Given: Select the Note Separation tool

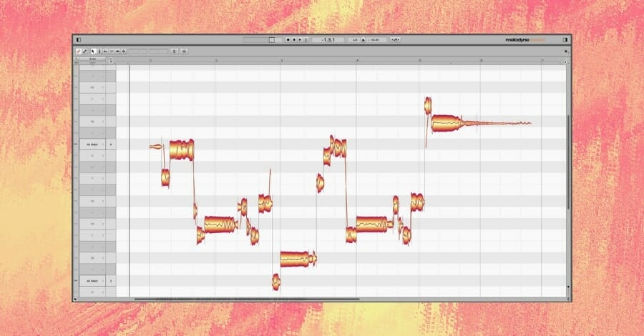Looking at the screenshot, I should point(123,51).
